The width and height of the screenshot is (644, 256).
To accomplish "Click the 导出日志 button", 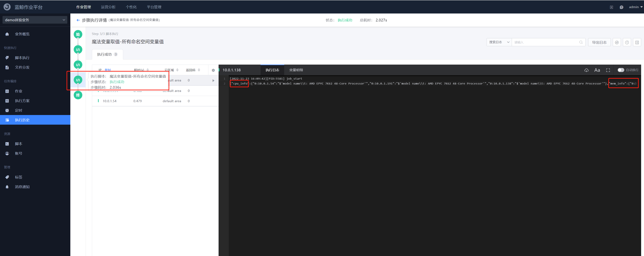I will click(x=599, y=42).
